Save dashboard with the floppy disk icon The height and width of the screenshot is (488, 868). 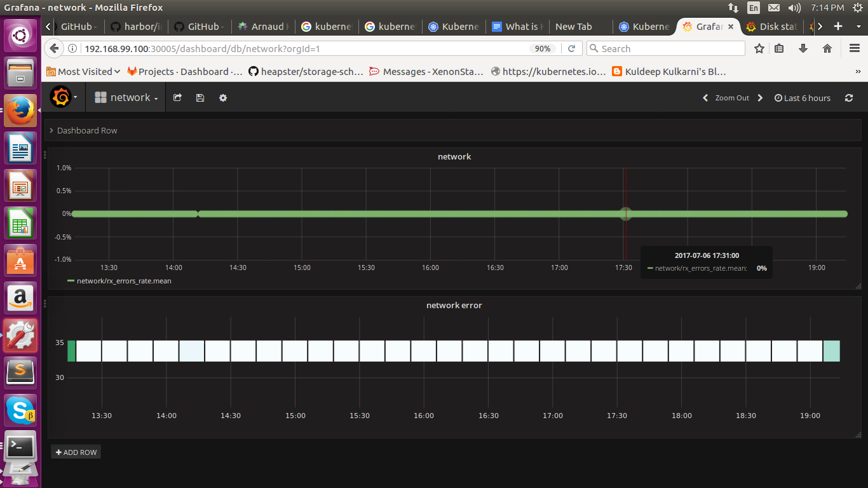click(200, 98)
